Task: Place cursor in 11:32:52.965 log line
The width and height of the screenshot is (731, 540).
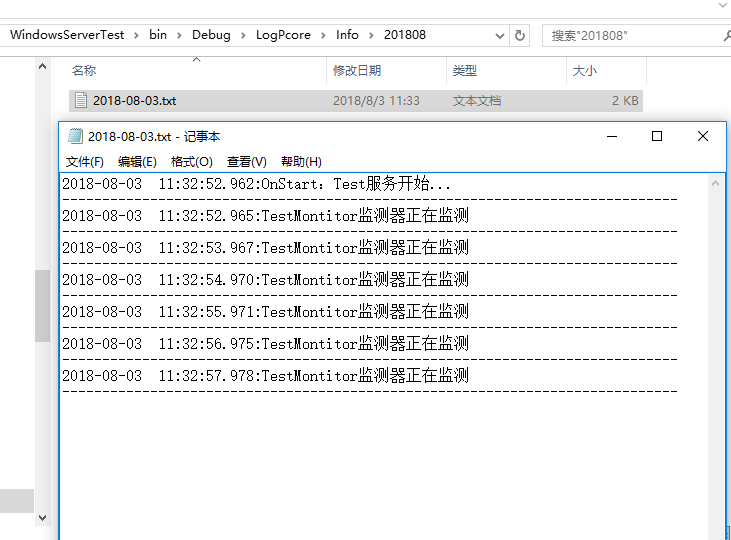Action: [x=265, y=216]
